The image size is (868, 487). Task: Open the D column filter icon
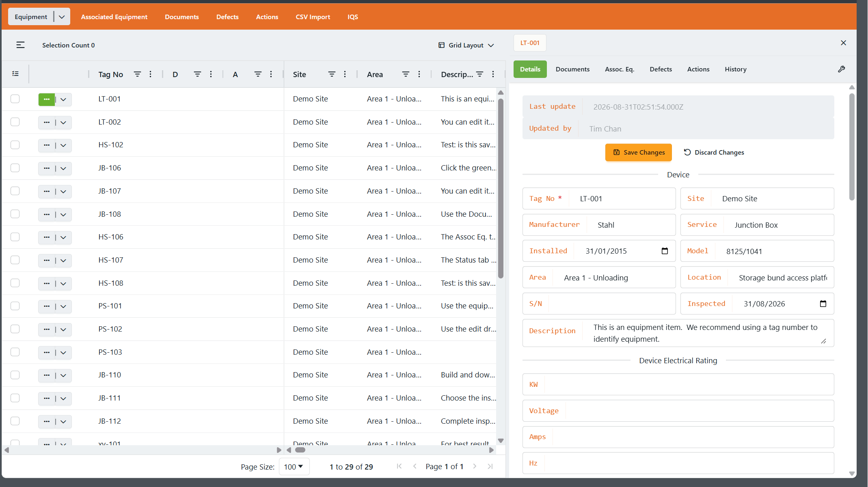197,74
